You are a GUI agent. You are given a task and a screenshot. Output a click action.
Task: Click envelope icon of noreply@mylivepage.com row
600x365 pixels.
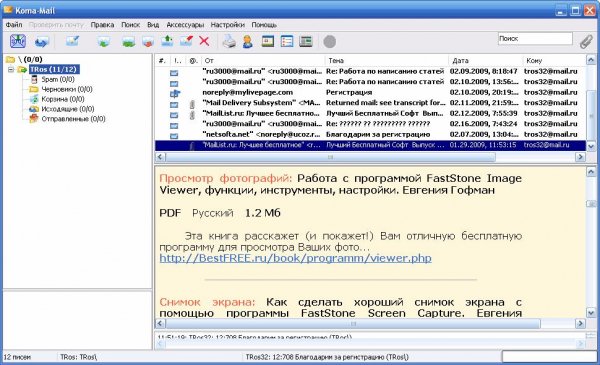[174, 93]
